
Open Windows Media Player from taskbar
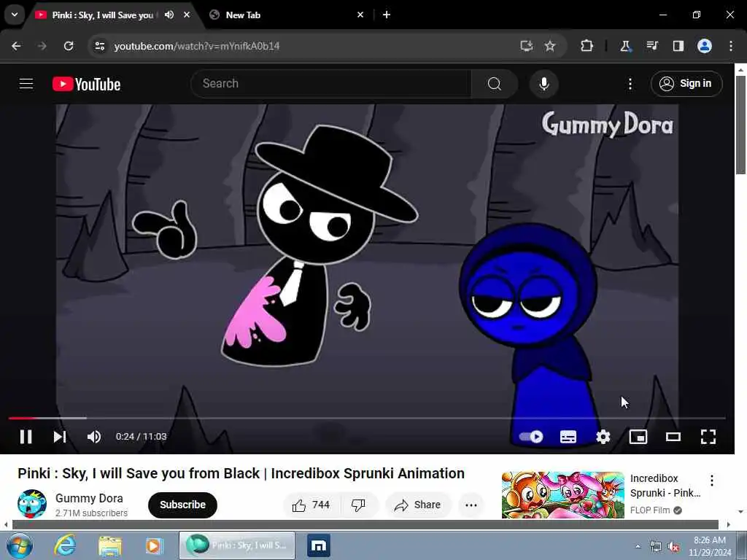click(154, 545)
